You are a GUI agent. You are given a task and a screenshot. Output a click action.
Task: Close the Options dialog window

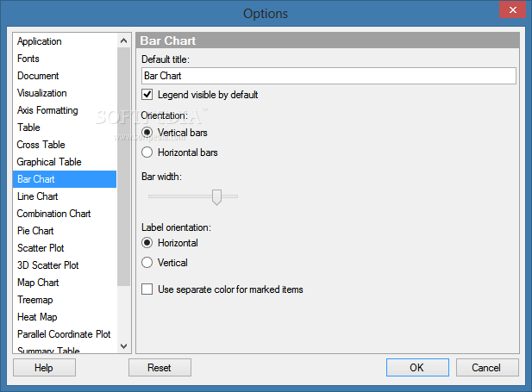512,9
